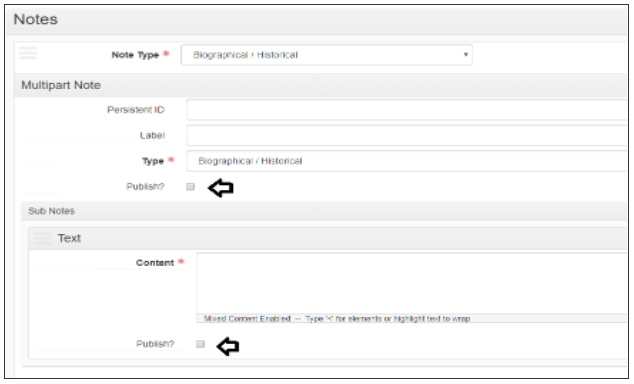
Task: Check the Text subnote Publish checkbox
Action: pos(200,344)
